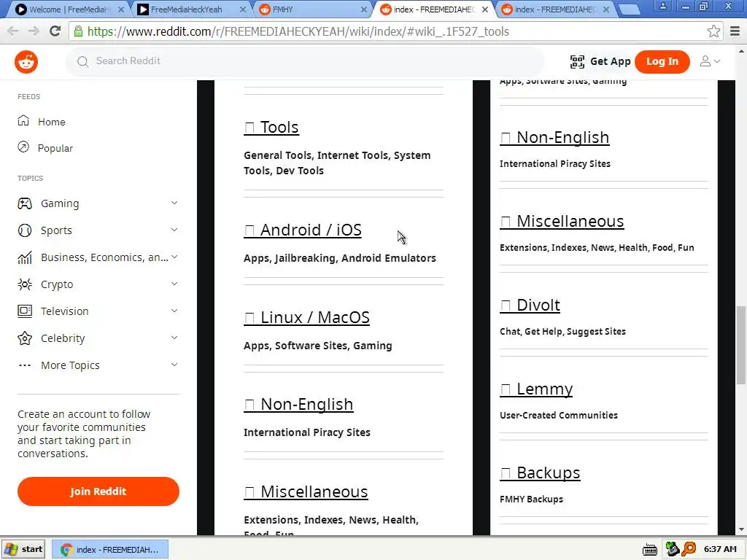Click the Gaming controller icon

click(25, 203)
